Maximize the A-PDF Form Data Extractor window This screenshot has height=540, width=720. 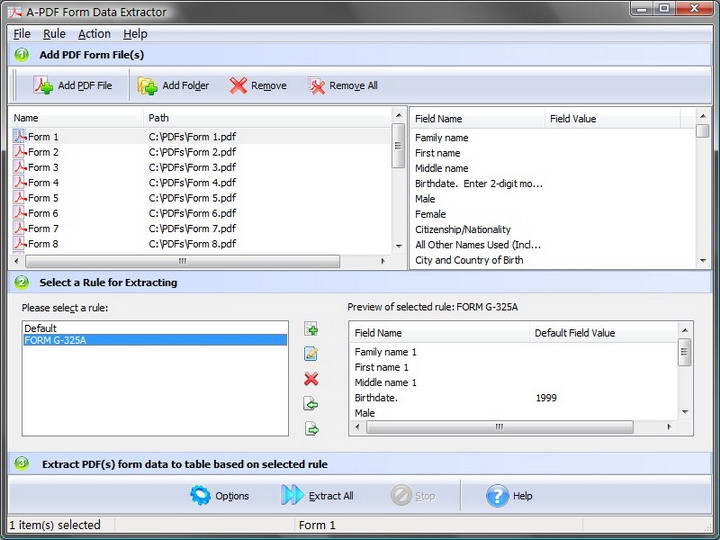(x=664, y=8)
